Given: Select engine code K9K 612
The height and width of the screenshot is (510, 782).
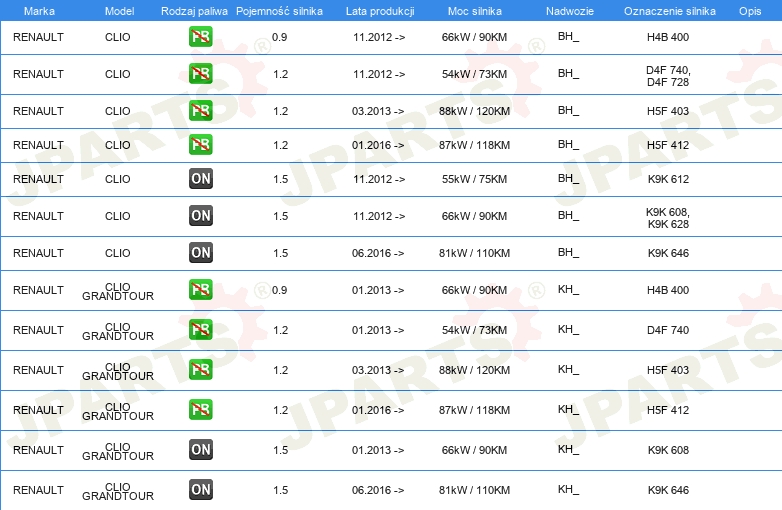Looking at the screenshot, I should [668, 179].
